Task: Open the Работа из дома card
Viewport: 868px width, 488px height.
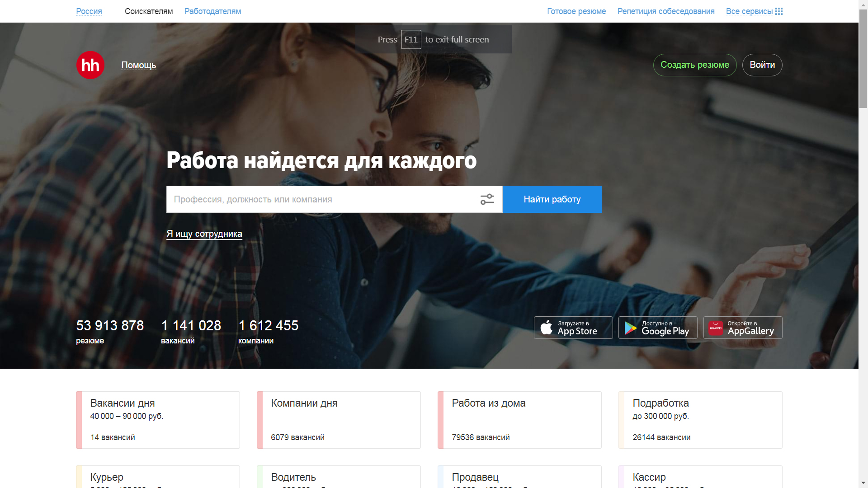Action: pos(519,420)
